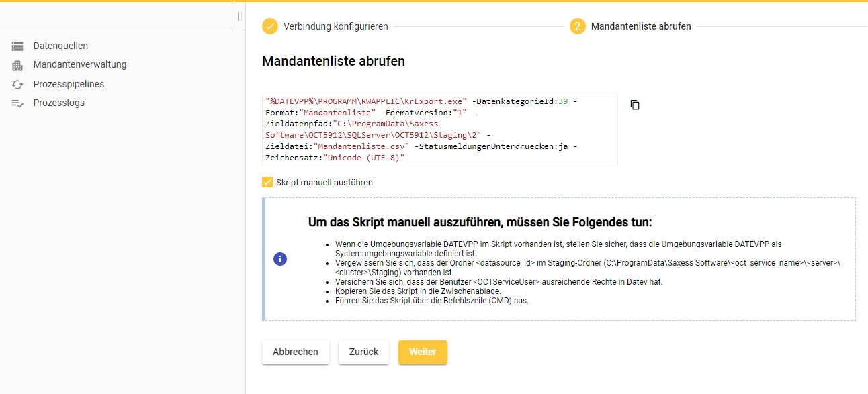
Task: Click the blue info icon in hint box
Action: pyautogui.click(x=280, y=259)
